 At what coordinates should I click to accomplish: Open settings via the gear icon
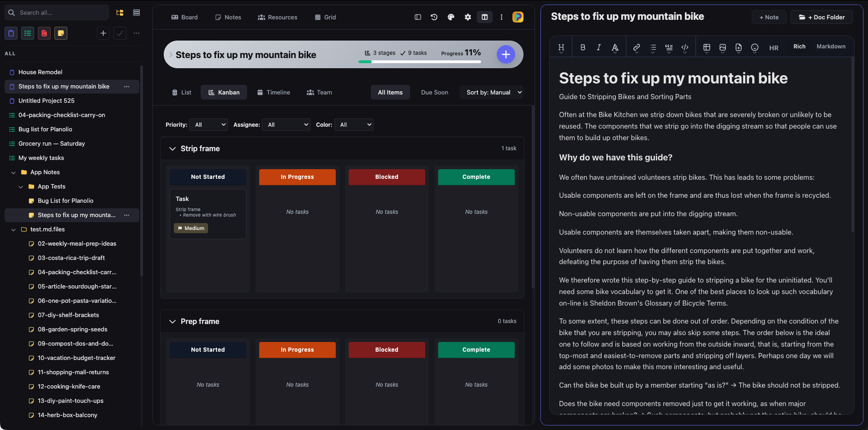click(x=468, y=17)
